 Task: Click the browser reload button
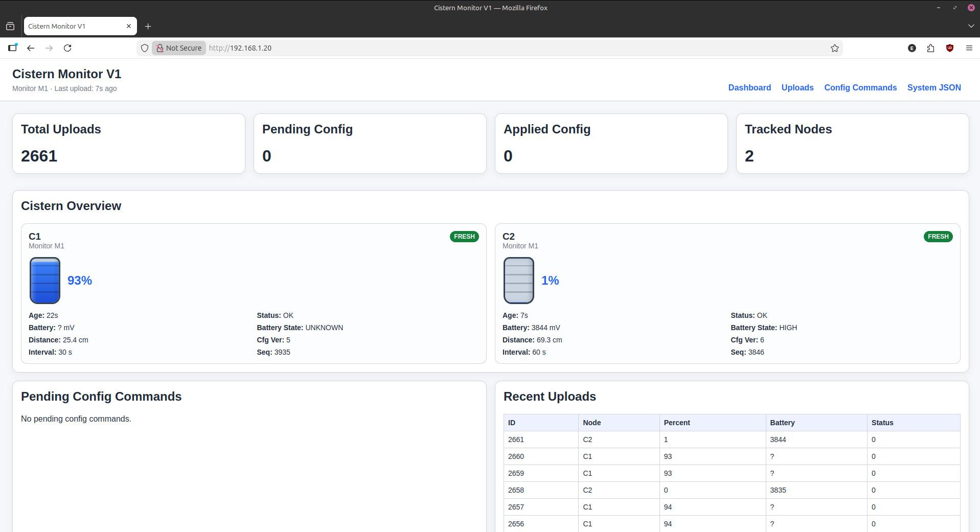(67, 48)
